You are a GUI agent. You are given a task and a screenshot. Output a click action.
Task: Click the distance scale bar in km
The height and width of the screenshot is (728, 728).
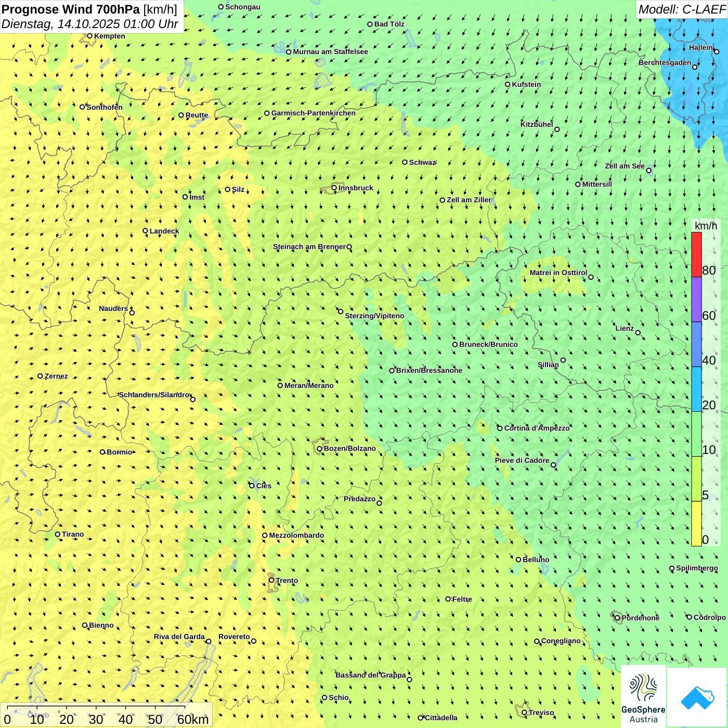106,715
